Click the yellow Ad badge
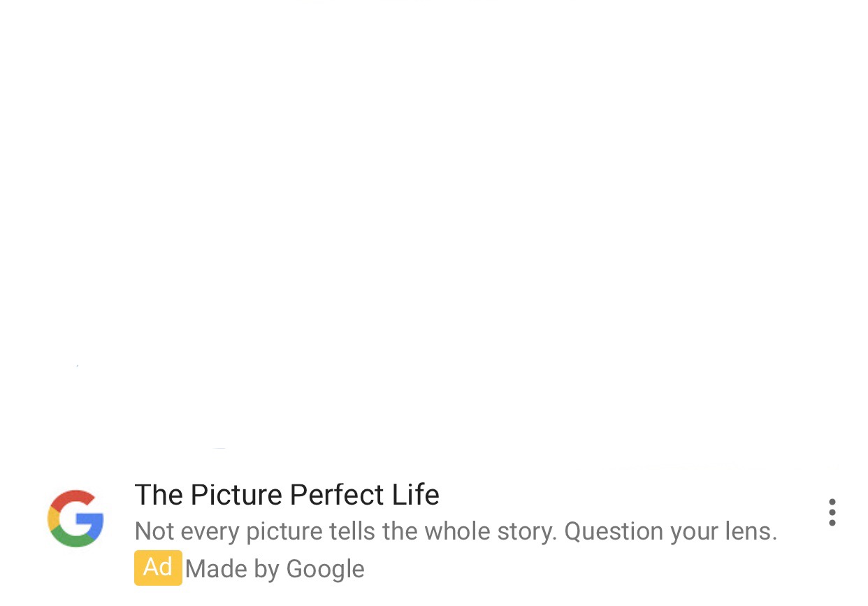The width and height of the screenshot is (868, 606). pyautogui.click(x=158, y=568)
